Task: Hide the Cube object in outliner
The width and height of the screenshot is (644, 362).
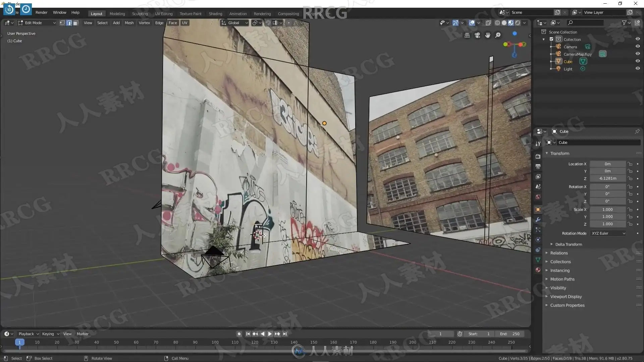Action: [x=638, y=61]
